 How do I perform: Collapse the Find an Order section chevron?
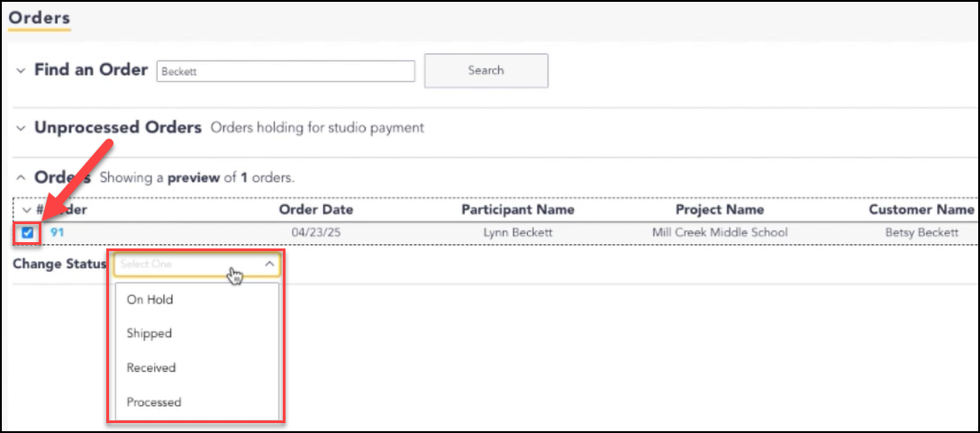22,70
